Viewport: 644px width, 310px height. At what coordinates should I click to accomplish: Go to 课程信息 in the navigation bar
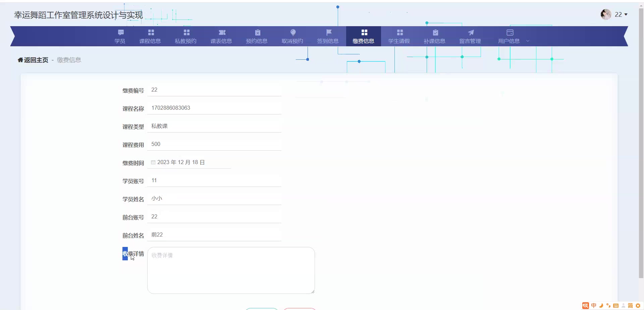tap(150, 36)
